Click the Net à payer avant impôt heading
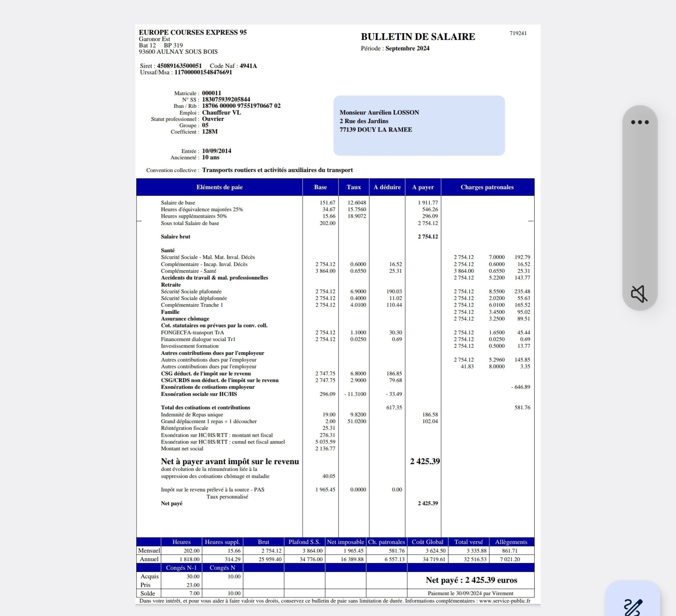Viewport: 676px width, 616px height. pyautogui.click(x=230, y=461)
